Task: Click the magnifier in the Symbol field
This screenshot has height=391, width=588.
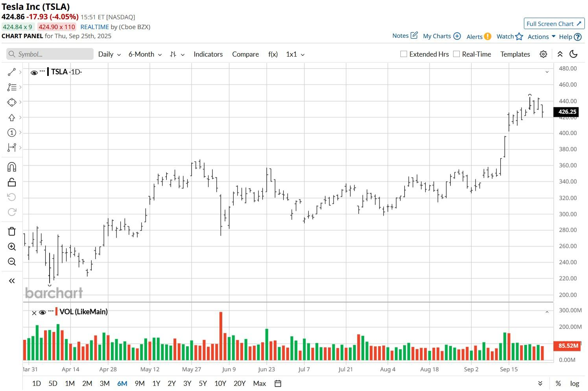Action: coord(12,54)
